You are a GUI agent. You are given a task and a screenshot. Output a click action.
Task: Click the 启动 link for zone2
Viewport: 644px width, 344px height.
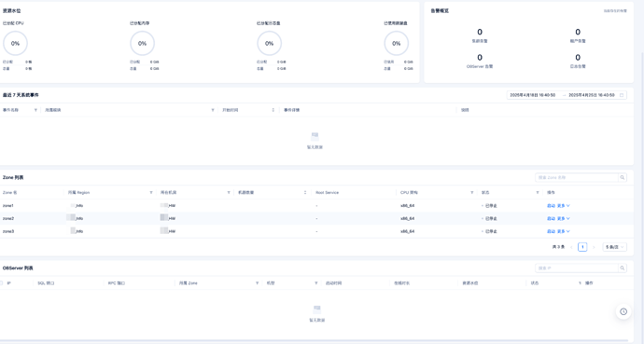pos(551,218)
